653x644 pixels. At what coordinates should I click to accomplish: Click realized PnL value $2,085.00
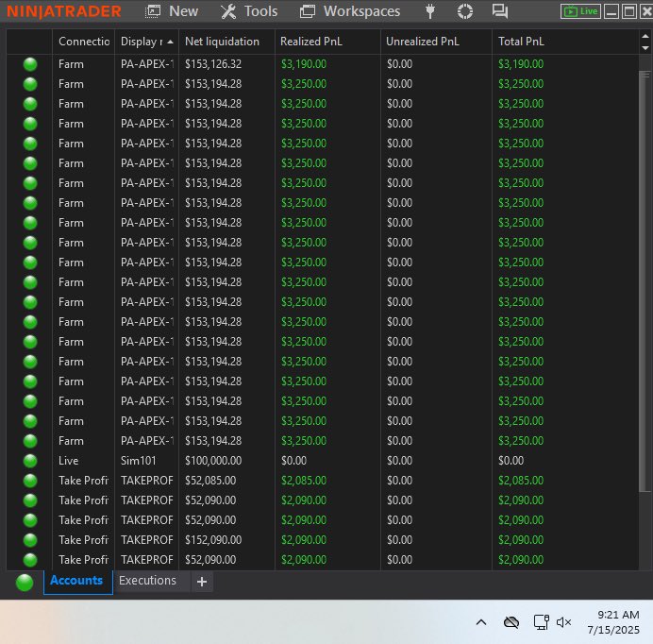(x=304, y=481)
